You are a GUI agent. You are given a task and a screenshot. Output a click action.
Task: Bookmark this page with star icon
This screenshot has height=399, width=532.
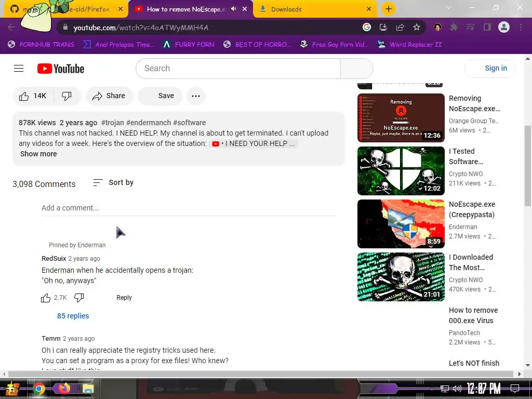(417, 27)
